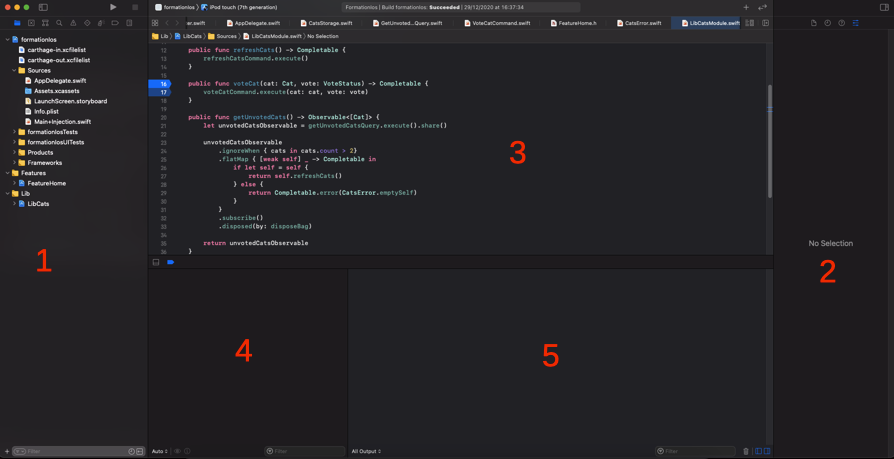This screenshot has height=459, width=894.
Task: Stop the running scheme
Action: 135,7
